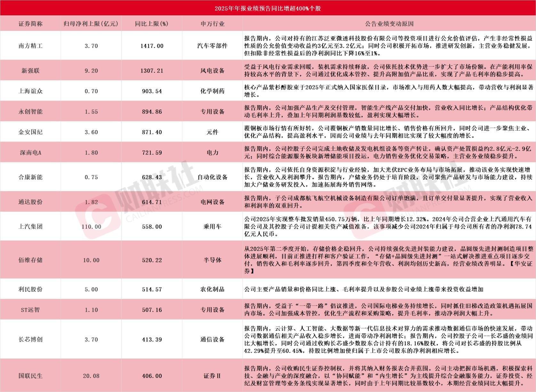This screenshot has width=536, height=392.
Task: Click the 公告业绩变动原因 column header
Action: [389, 24]
